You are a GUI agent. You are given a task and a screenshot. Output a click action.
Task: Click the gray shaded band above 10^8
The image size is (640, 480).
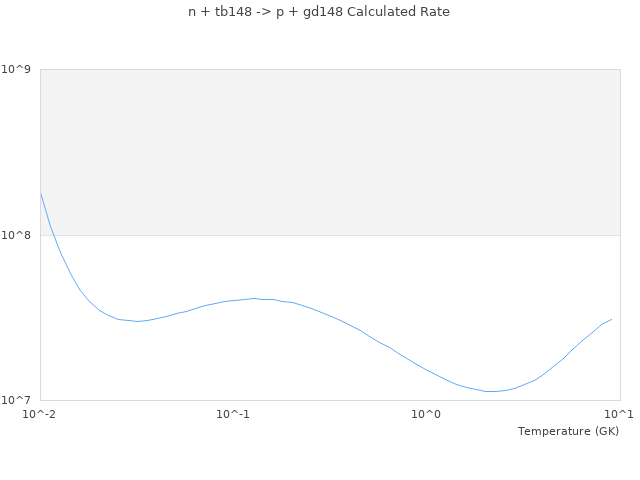[x=330, y=152]
